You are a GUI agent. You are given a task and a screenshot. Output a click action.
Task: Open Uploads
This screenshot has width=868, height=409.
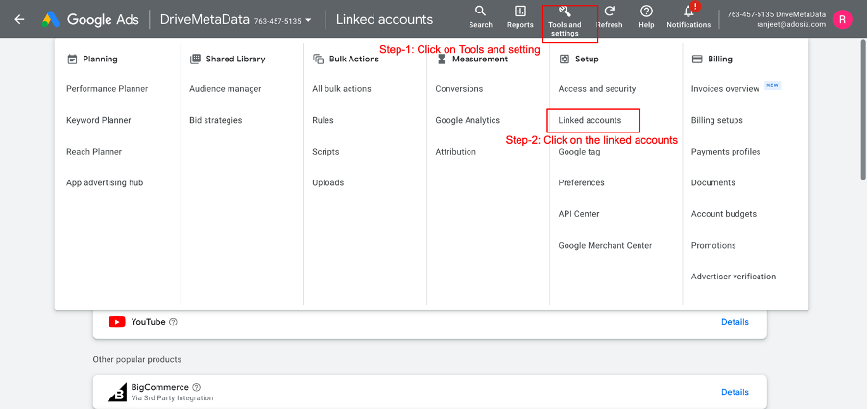tap(327, 182)
